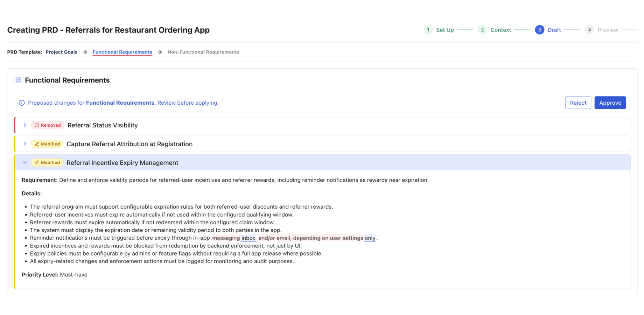Click the Removed badge on Referral Status Visibility
This screenshot has height=315, width=644.
tap(48, 125)
